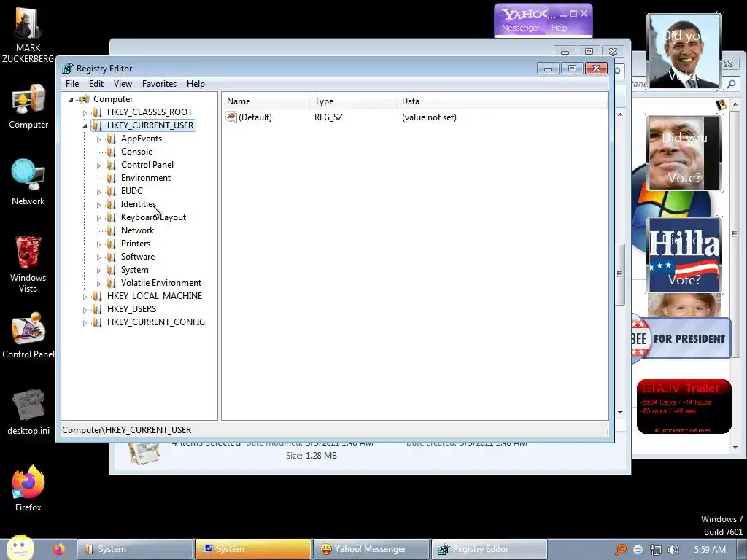Open the Network desktop icon
Screen dimensions: 747x560
[x=28, y=175]
